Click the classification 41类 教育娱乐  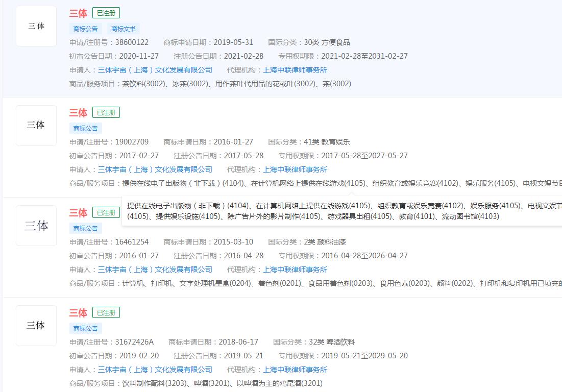click(x=327, y=142)
